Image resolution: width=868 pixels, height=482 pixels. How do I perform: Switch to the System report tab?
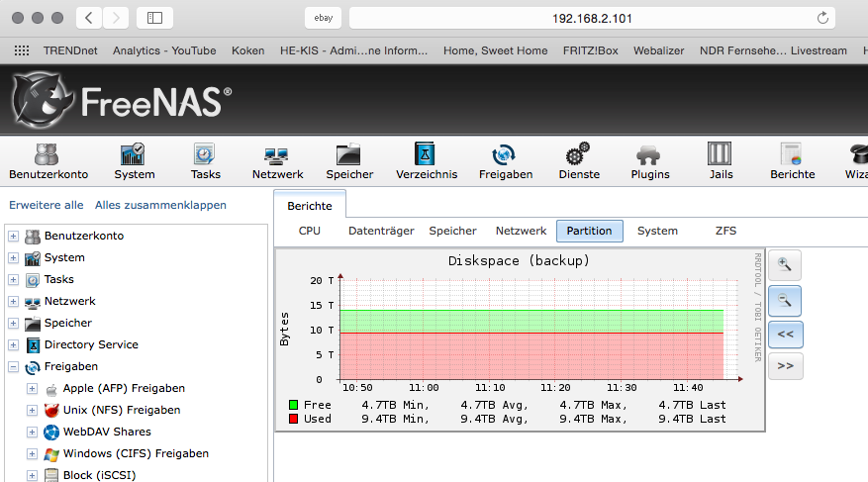click(x=657, y=231)
